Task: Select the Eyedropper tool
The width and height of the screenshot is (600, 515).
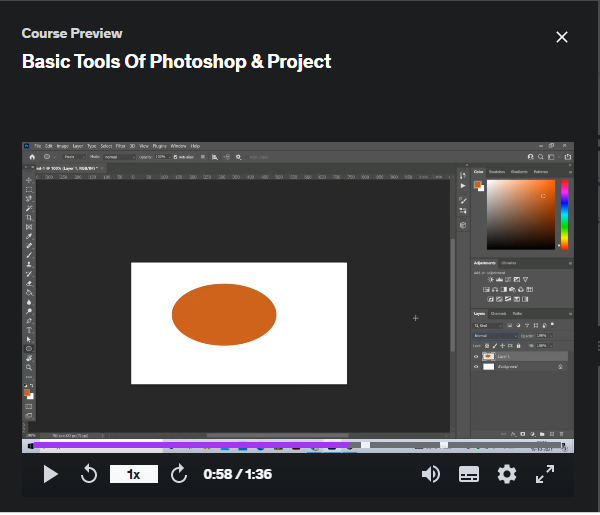Action: pos(29,236)
